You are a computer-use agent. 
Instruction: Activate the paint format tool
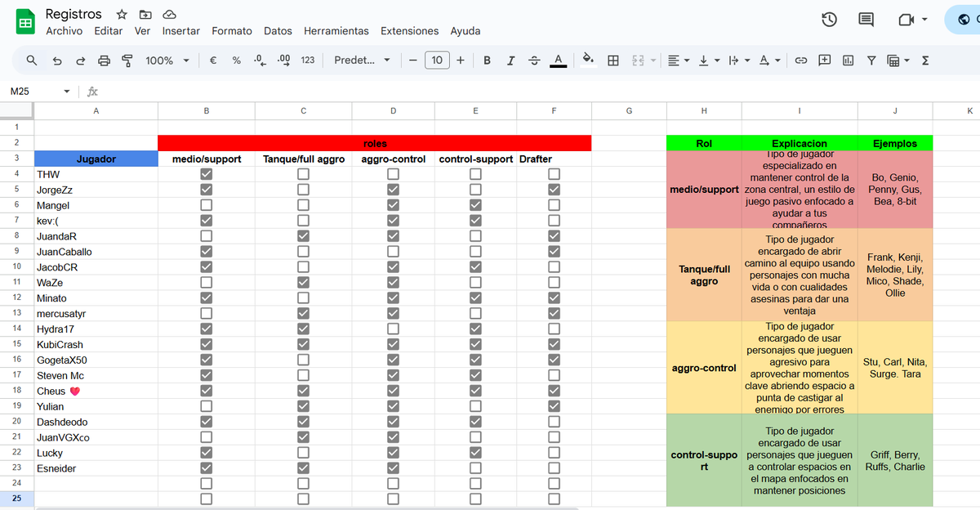click(127, 60)
